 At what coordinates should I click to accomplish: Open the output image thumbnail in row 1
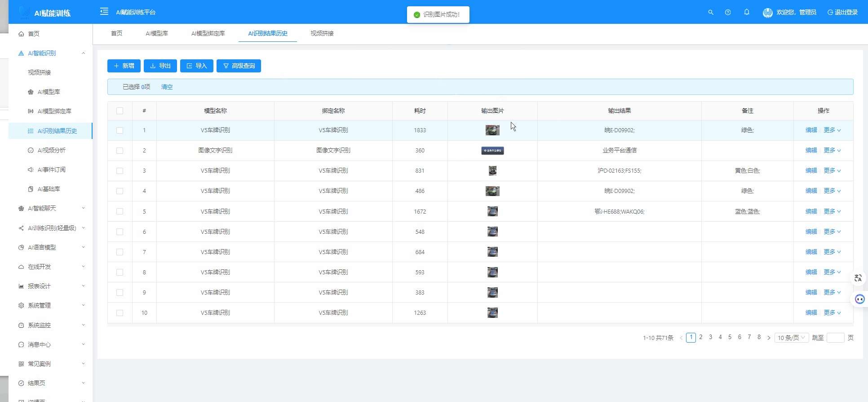point(492,130)
